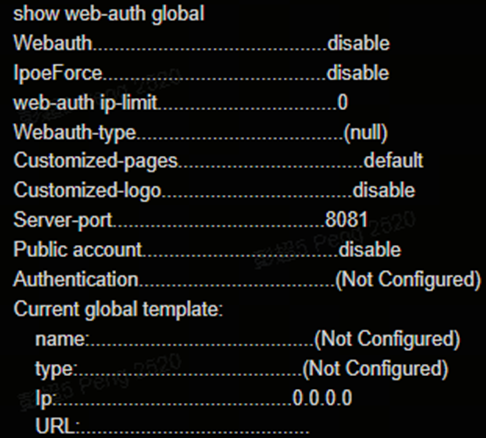
Task: Select the 'Customized-pages' line showing default
Action: 218,161
